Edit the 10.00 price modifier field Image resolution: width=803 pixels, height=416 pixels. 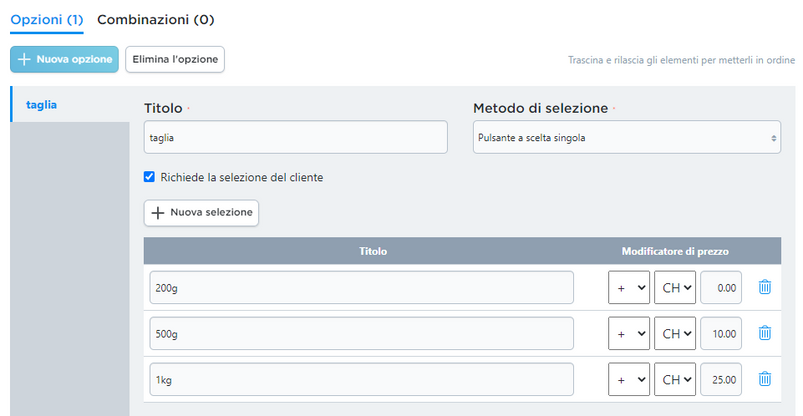(721, 334)
